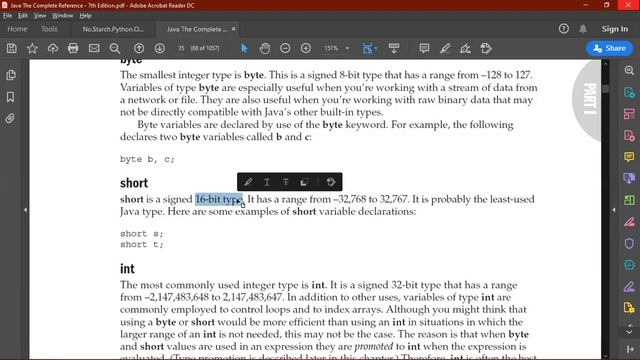This screenshot has height=360, width=640.
Task: Open the Edit menu
Action: tap(23, 16)
